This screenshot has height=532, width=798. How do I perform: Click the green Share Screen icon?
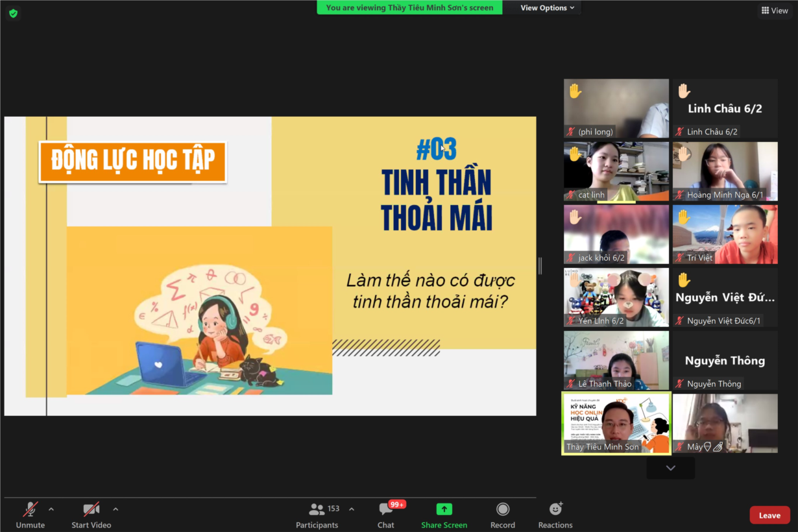click(x=444, y=509)
